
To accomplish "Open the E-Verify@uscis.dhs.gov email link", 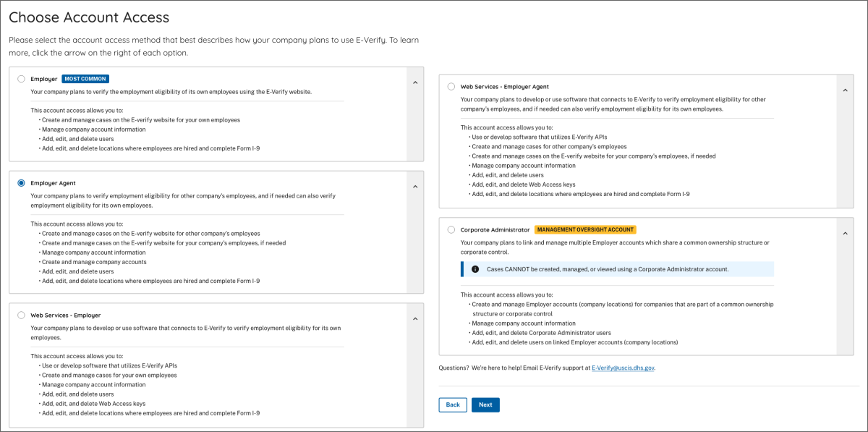I will pyautogui.click(x=623, y=368).
